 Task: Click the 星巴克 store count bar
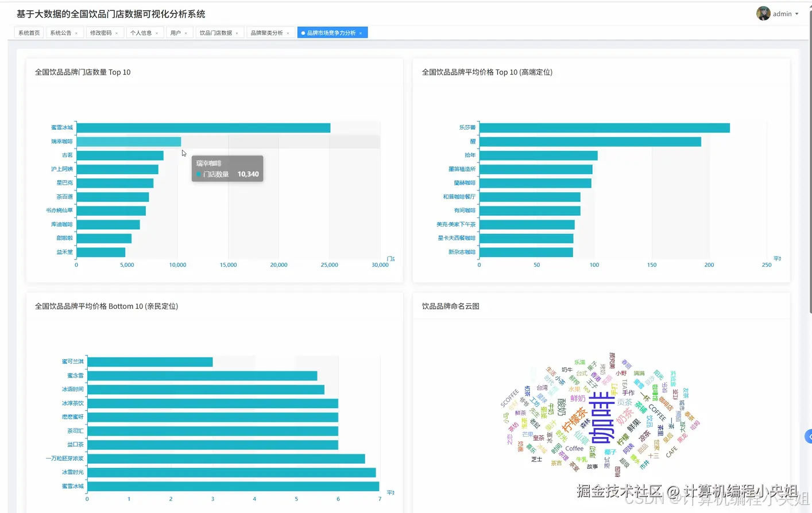click(115, 183)
